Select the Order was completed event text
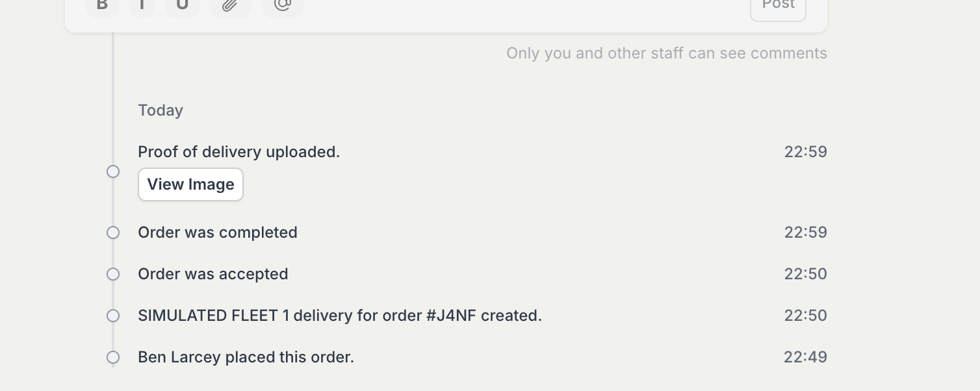This screenshot has height=391, width=980. [x=218, y=233]
